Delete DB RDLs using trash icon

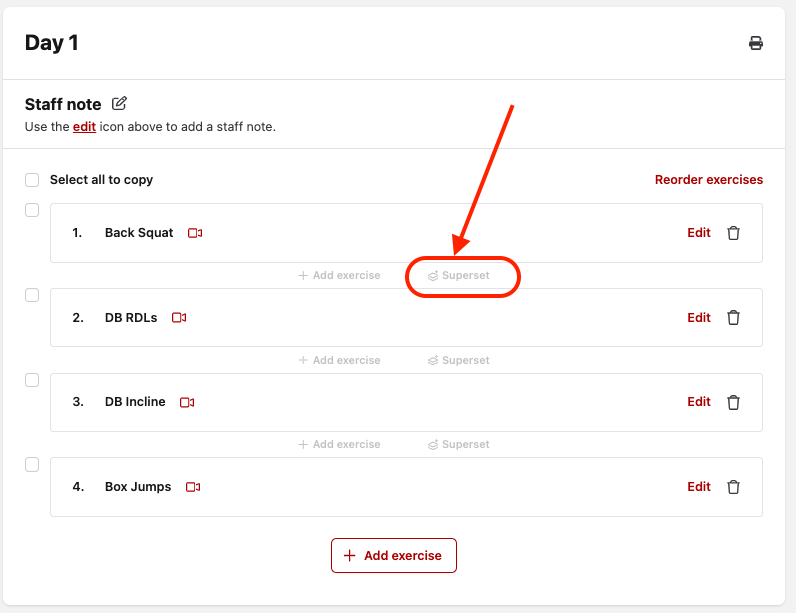click(x=733, y=318)
